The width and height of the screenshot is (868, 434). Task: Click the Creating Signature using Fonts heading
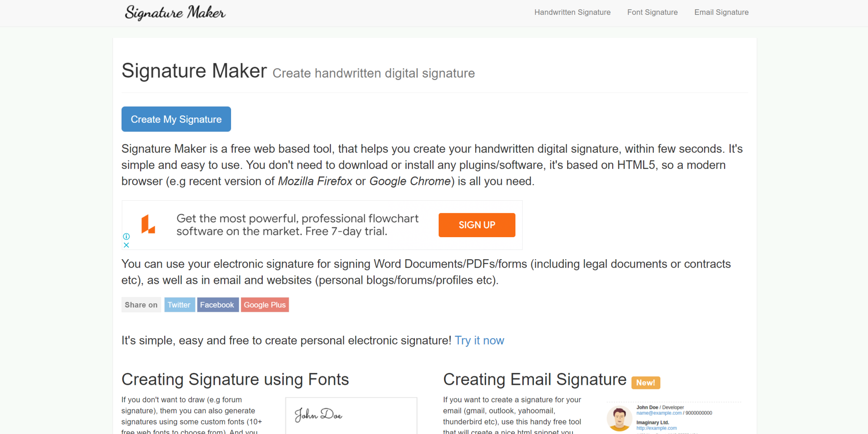point(235,379)
